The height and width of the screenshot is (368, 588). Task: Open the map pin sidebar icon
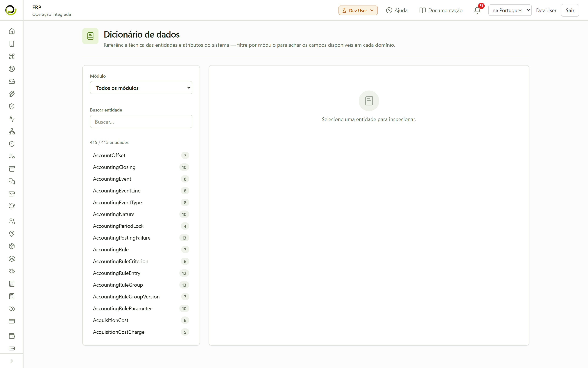(12, 234)
